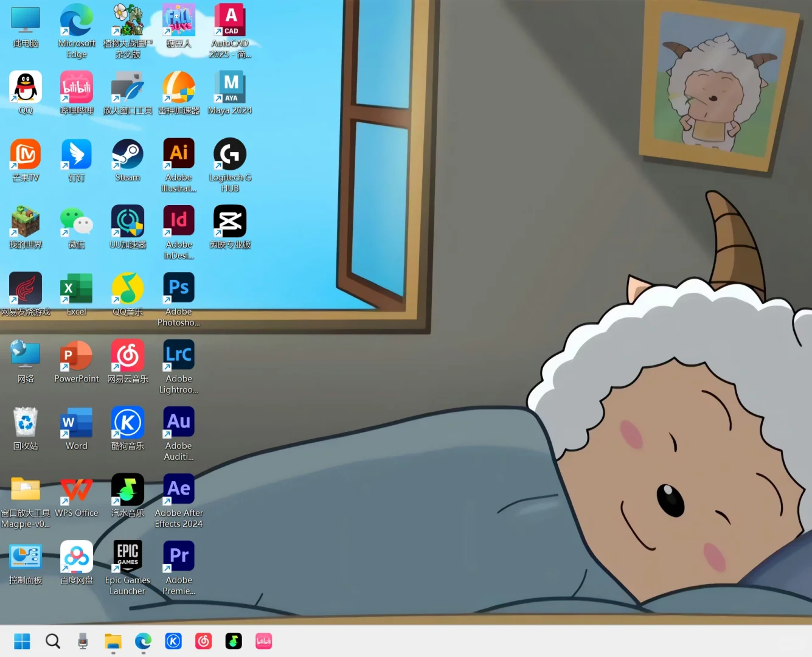This screenshot has height=657, width=812.
Task: Open the Windows Start menu
Action: coord(22,641)
